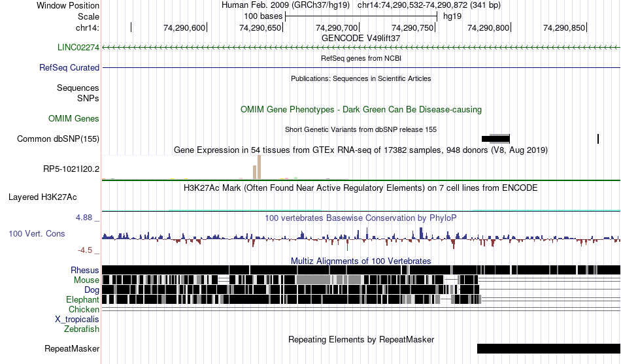Screen dimensions: 621x364
Task: Click the RefSeq Curated intron line
Action: [x=361, y=68]
